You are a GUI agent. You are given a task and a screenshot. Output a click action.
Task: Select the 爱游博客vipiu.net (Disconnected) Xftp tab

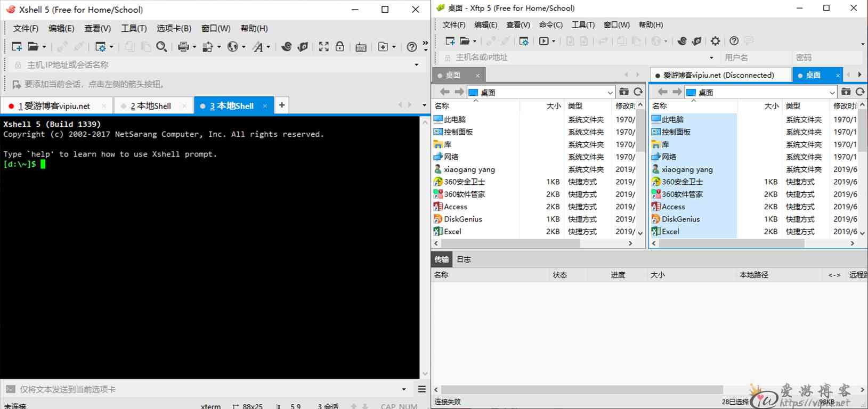[x=720, y=75]
